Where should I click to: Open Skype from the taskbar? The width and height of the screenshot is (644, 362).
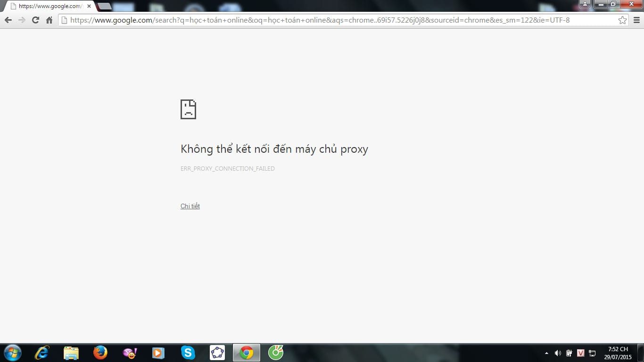[188, 353]
